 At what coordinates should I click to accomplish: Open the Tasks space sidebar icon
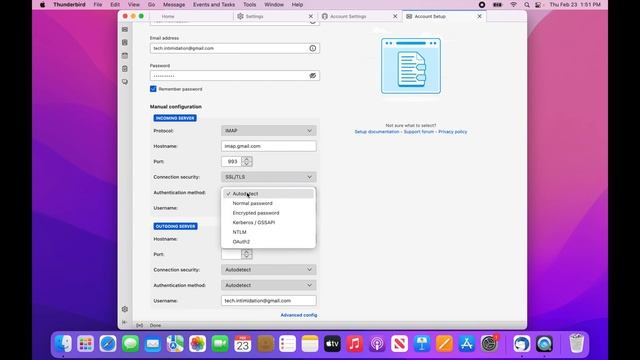tap(125, 69)
